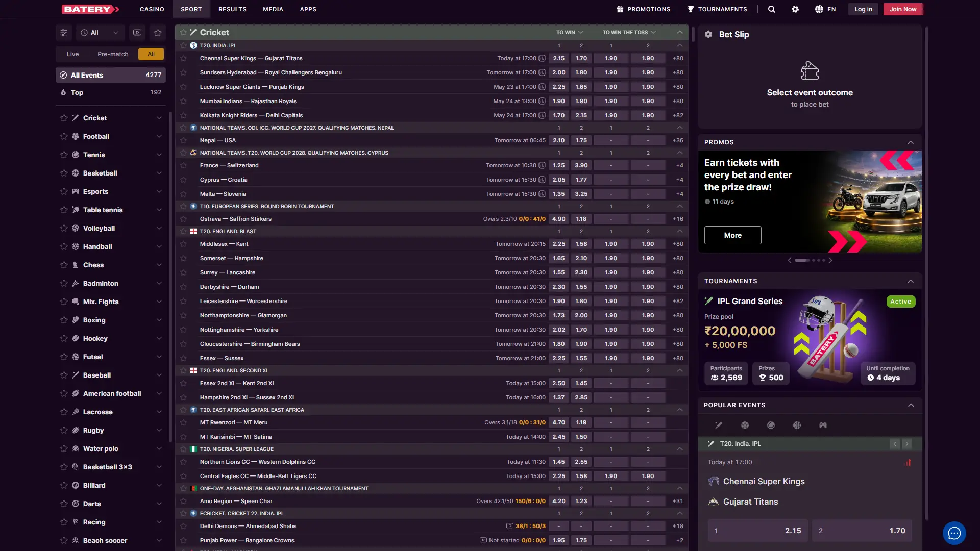Favorite Tennis in the sports sidebar
980x551 pixels.
64,155
